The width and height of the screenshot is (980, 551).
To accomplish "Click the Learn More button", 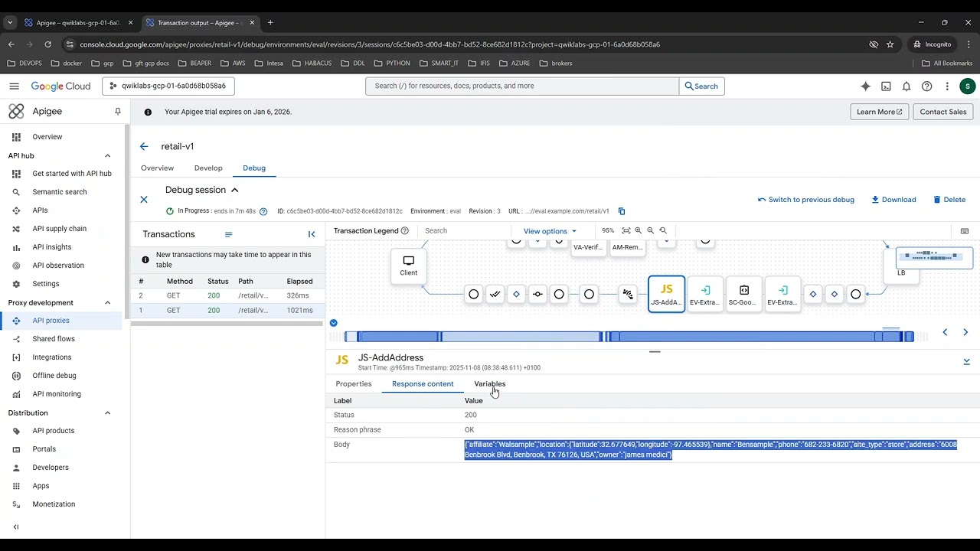I will tap(880, 112).
